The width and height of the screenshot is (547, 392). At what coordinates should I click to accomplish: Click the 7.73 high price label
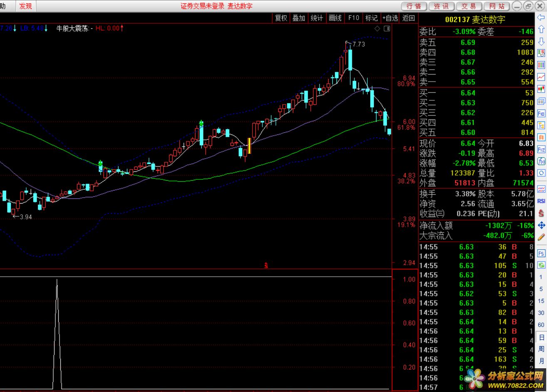click(359, 45)
